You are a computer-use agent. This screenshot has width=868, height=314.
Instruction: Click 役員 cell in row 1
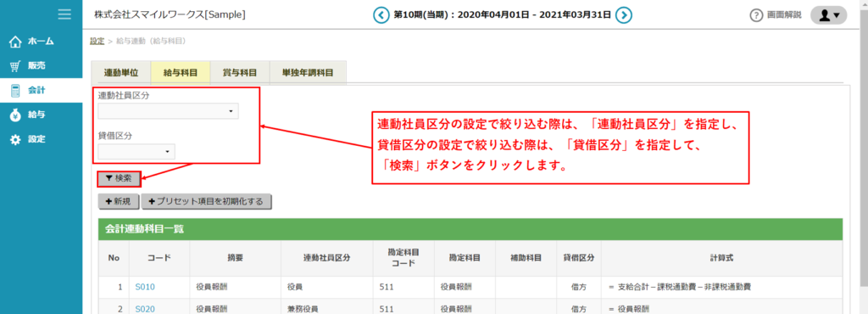tap(326, 287)
